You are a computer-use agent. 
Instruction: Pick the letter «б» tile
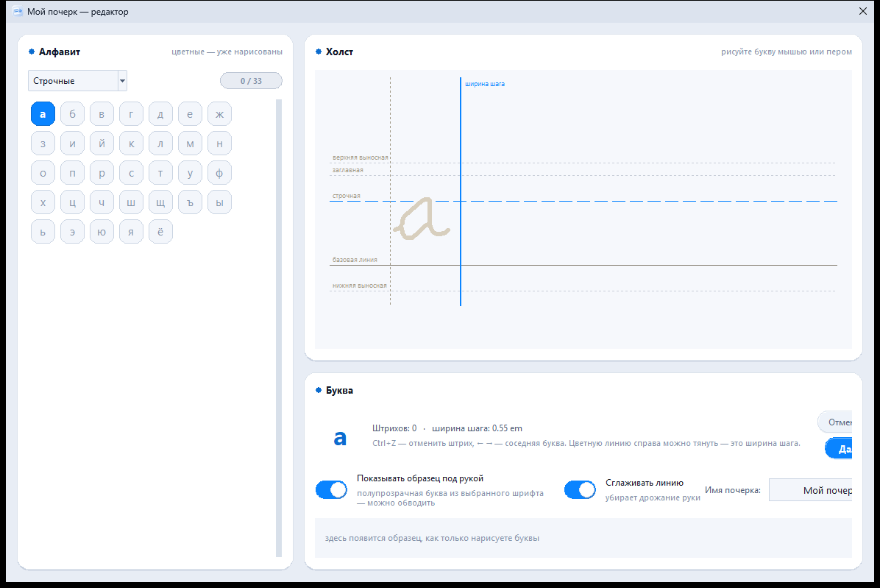pos(72,114)
